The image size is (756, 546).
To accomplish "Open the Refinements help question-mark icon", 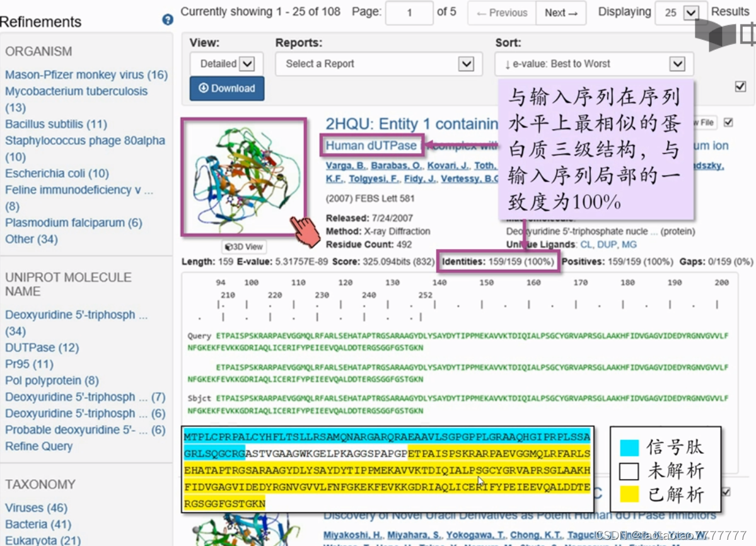I will (167, 20).
